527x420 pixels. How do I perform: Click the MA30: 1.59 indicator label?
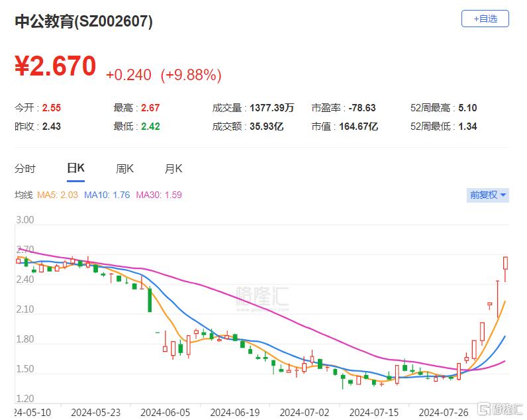click(x=159, y=195)
